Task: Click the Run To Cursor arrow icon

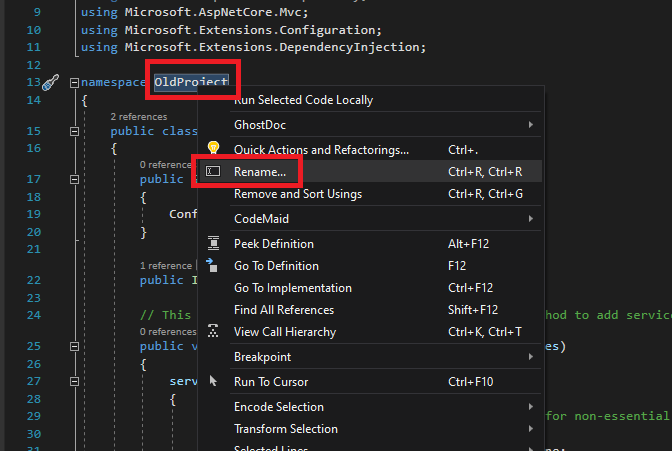Action: pos(212,381)
